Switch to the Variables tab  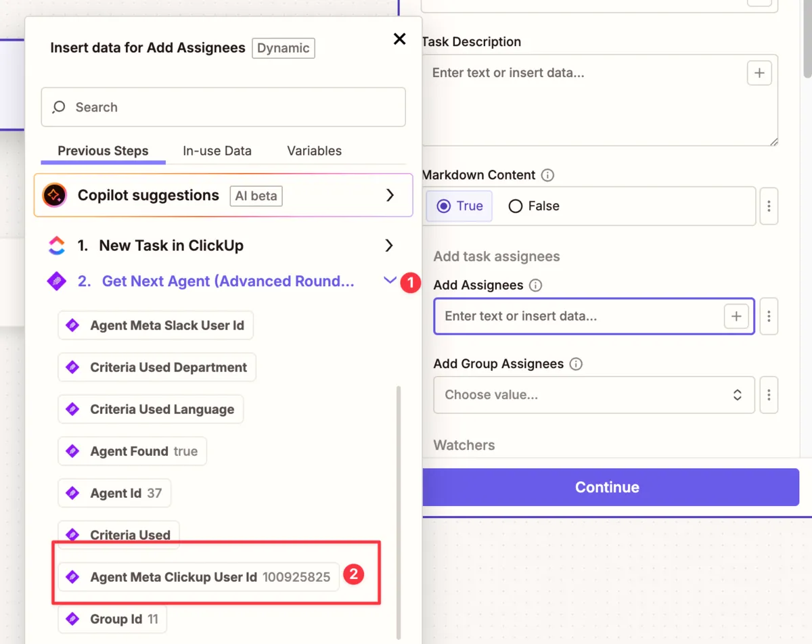314,151
